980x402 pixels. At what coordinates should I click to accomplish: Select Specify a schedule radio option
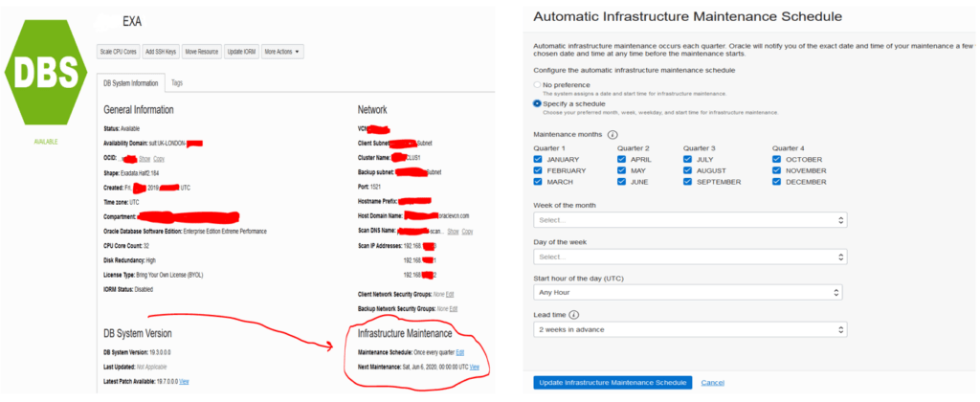click(537, 103)
